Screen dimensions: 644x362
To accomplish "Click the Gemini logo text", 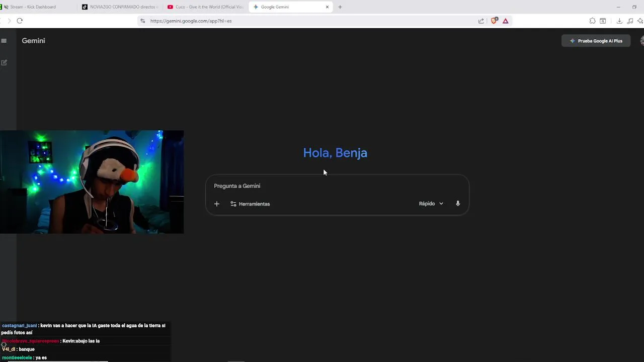I will click(x=33, y=41).
